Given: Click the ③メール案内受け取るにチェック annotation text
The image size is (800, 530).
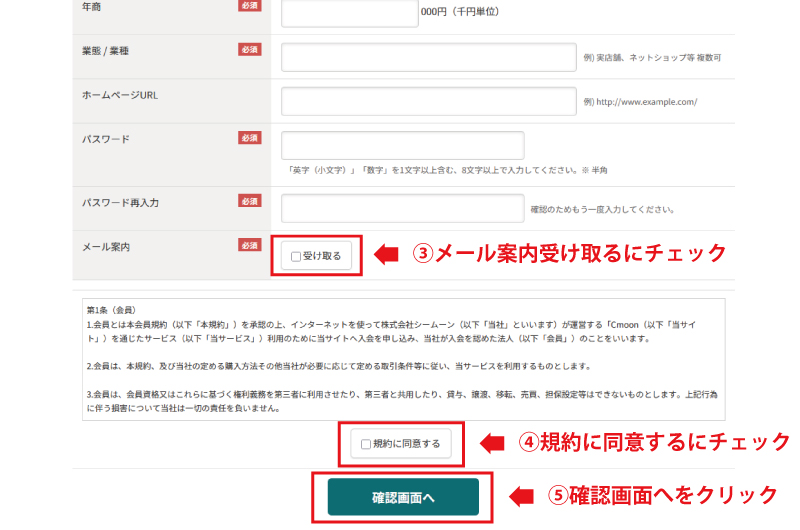Looking at the screenshot, I should pyautogui.click(x=569, y=254).
